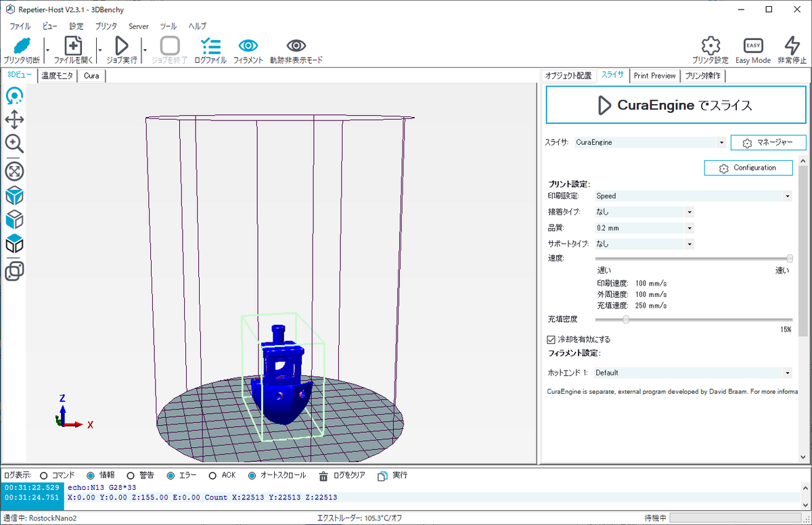Viewport: 812px width, 525px height.
Task: Uncheck 冷却を有効にする cooling checkbox
Action: (x=551, y=340)
